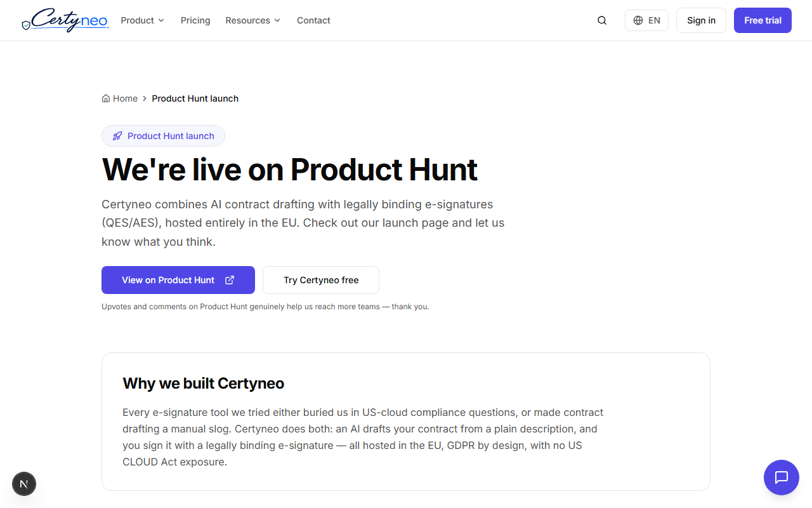Open the chat widget bubble

782,478
